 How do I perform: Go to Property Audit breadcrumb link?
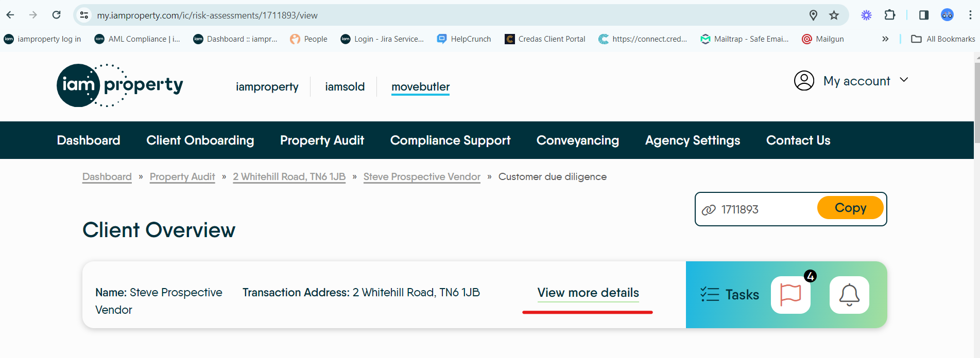[x=182, y=177]
